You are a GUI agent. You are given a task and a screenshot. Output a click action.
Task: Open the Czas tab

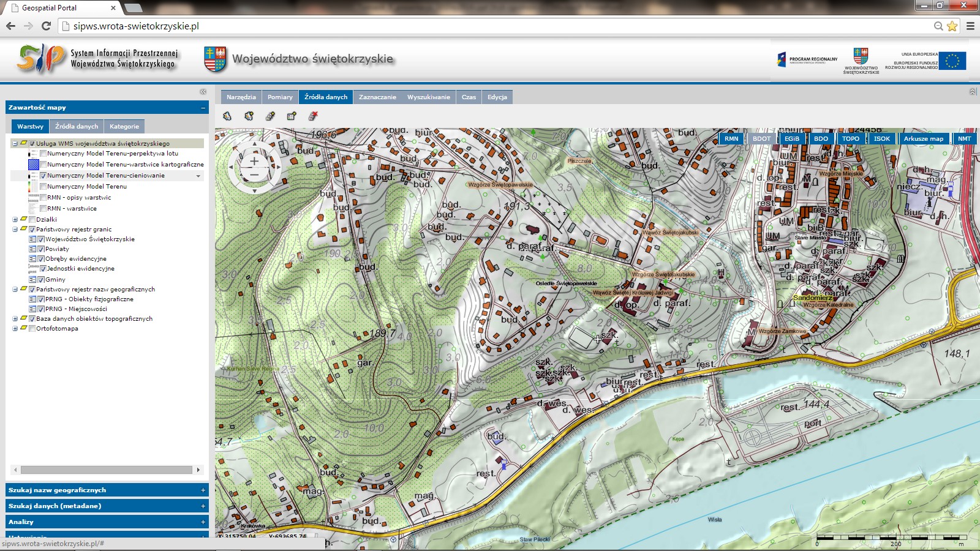[x=469, y=97]
